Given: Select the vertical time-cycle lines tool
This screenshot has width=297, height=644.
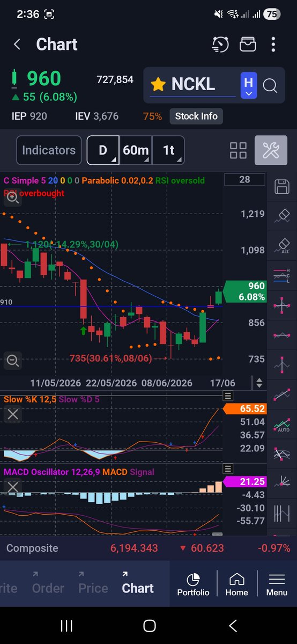Looking at the screenshot, I should coord(281,514).
